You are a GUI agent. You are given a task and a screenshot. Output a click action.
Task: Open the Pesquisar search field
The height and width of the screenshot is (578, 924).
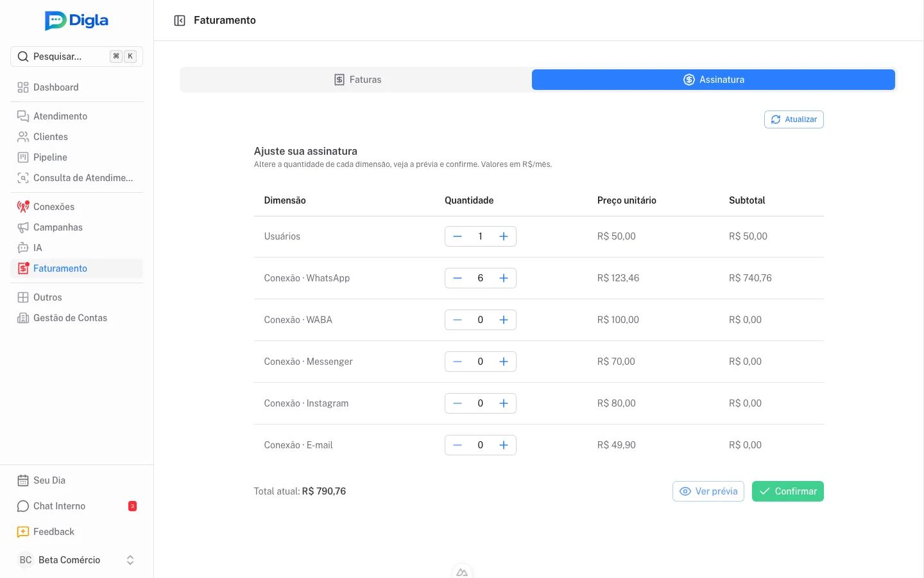[76, 57]
